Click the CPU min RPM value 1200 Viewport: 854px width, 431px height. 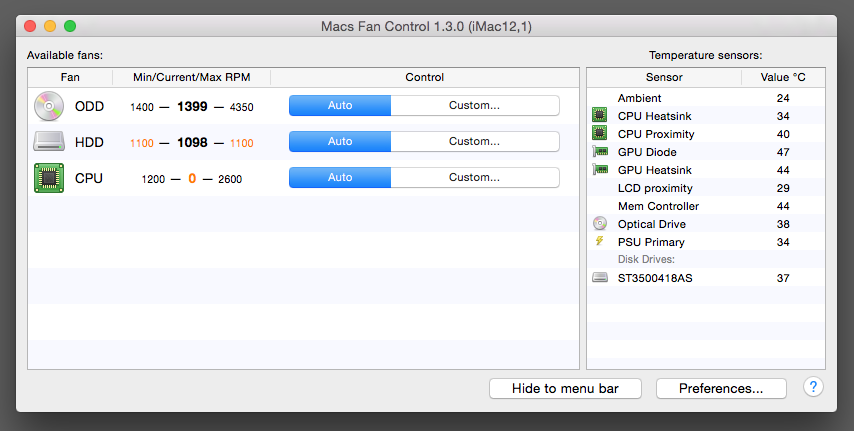click(153, 179)
